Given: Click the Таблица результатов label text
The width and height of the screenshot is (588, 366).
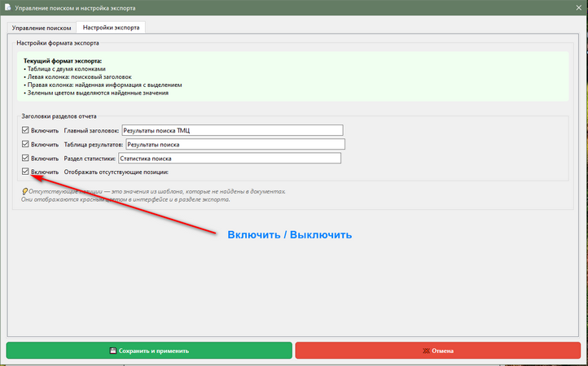Looking at the screenshot, I should tap(94, 145).
